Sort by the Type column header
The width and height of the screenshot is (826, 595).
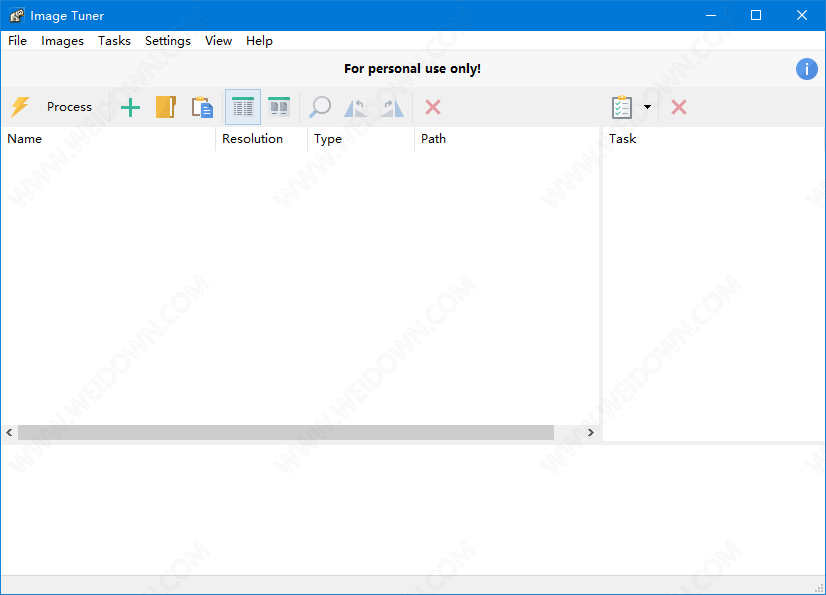pyautogui.click(x=361, y=139)
